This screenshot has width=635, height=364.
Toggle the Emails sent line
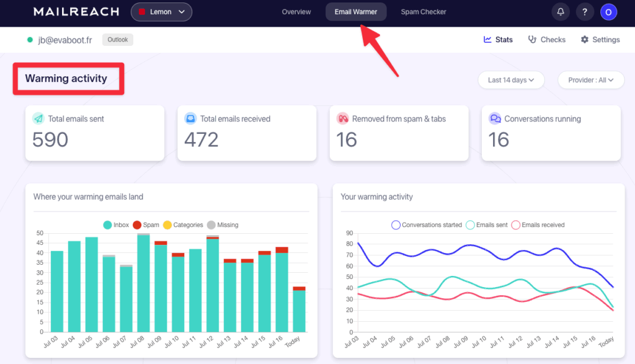pos(487,224)
